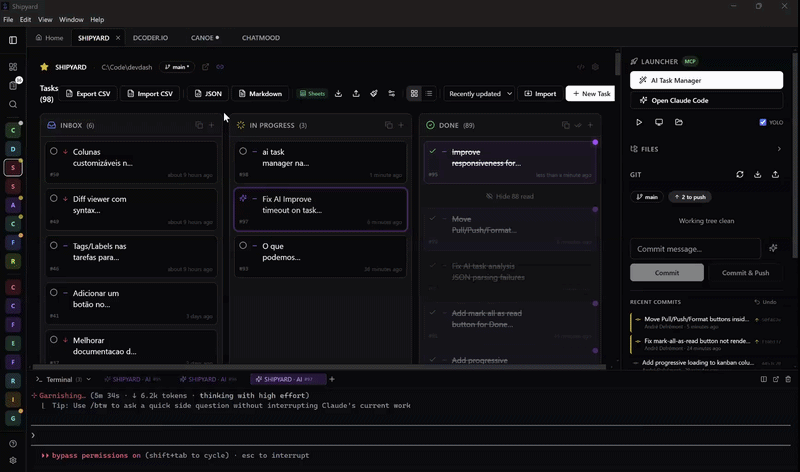Open the clipboard icon with notification badge

pos(13,86)
